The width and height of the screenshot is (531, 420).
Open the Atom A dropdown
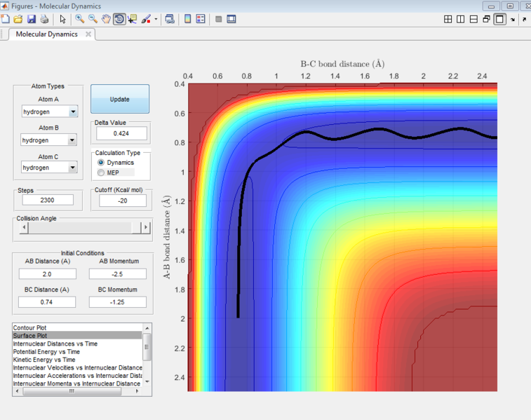tap(73, 111)
